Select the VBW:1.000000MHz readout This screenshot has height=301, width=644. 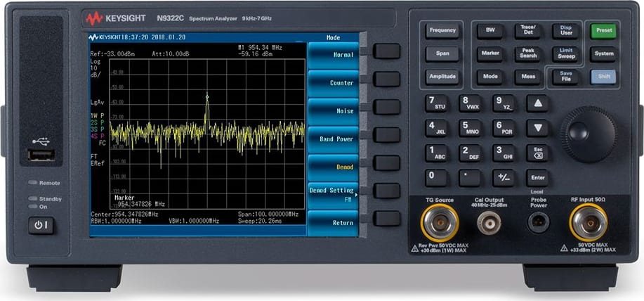[x=195, y=221]
